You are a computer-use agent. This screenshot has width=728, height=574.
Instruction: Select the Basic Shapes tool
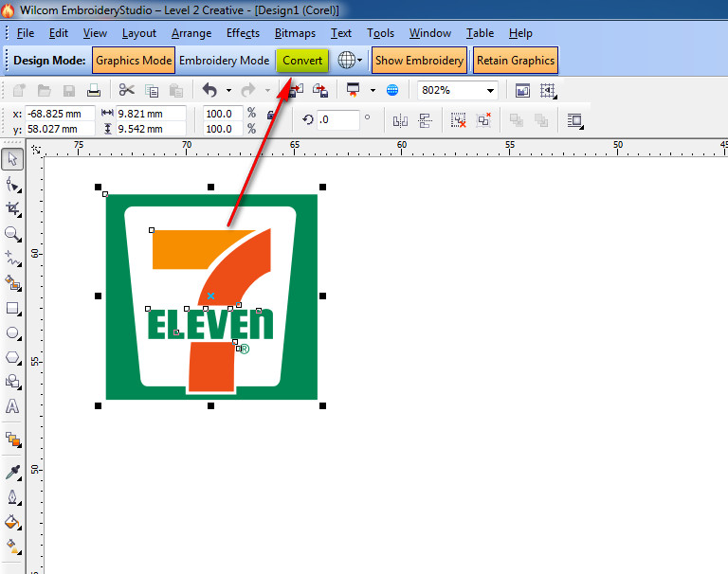point(12,382)
